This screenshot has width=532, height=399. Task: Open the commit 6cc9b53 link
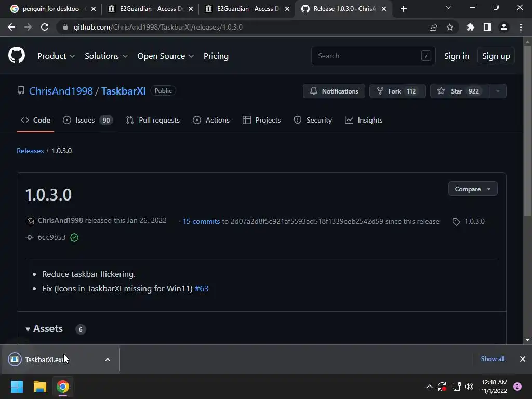51,237
